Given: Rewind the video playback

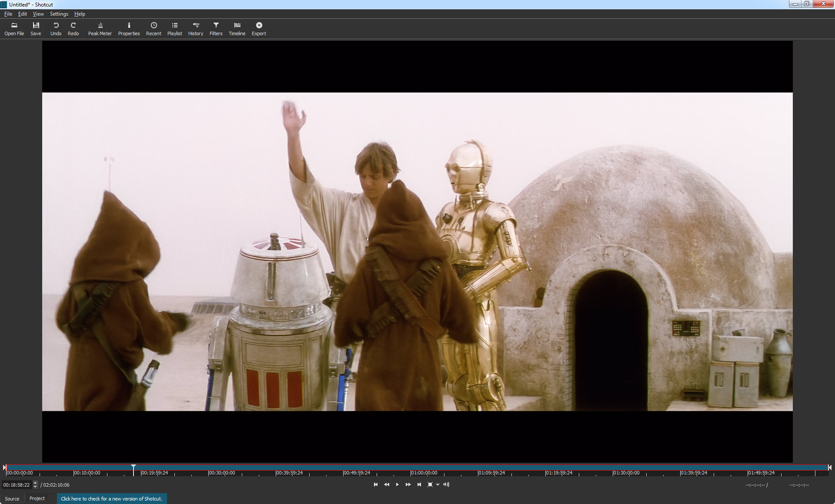Looking at the screenshot, I should [387, 484].
